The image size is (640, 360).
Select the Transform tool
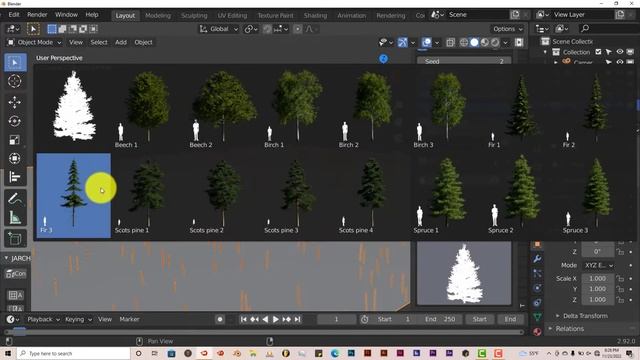[15, 158]
